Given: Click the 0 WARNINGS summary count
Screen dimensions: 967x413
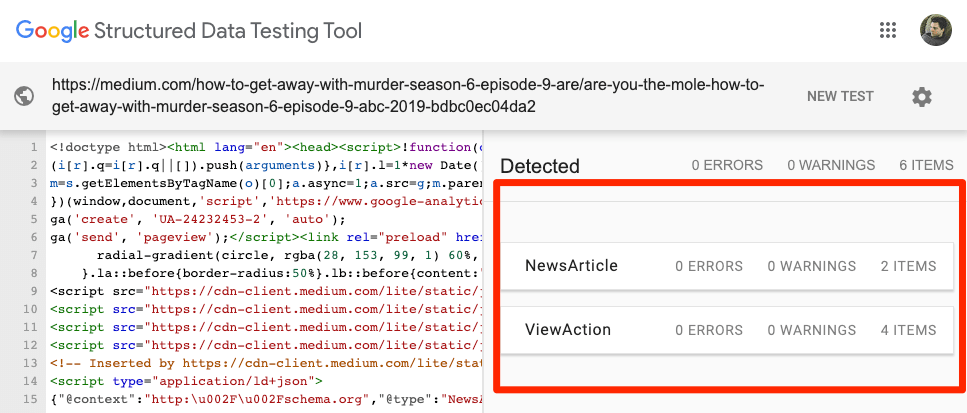Looking at the screenshot, I should pos(829,166).
